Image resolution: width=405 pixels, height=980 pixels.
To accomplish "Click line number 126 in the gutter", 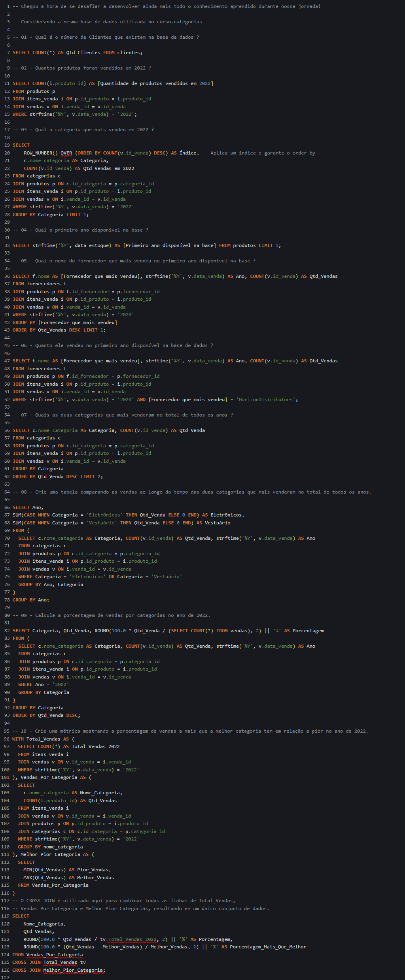I will (5, 970).
